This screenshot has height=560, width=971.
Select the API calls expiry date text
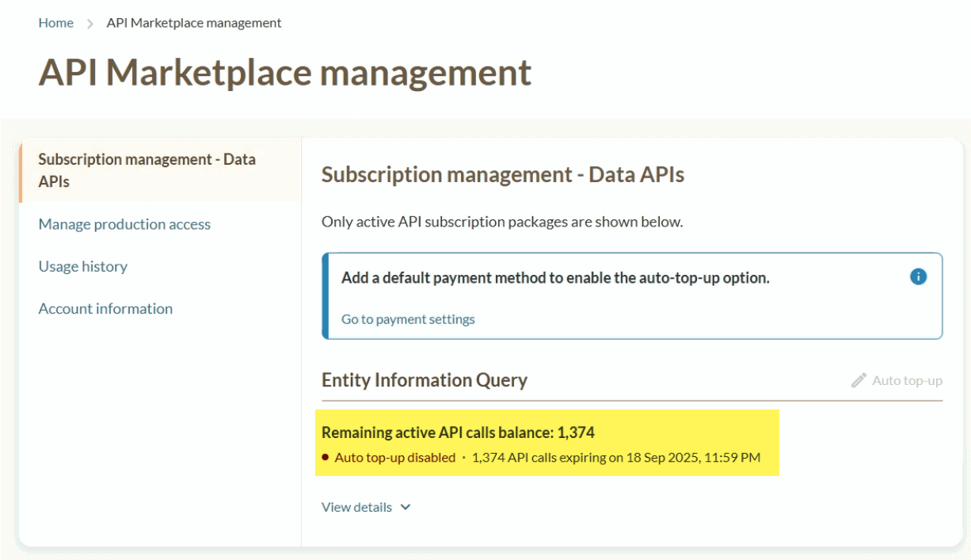pyautogui.click(x=616, y=457)
